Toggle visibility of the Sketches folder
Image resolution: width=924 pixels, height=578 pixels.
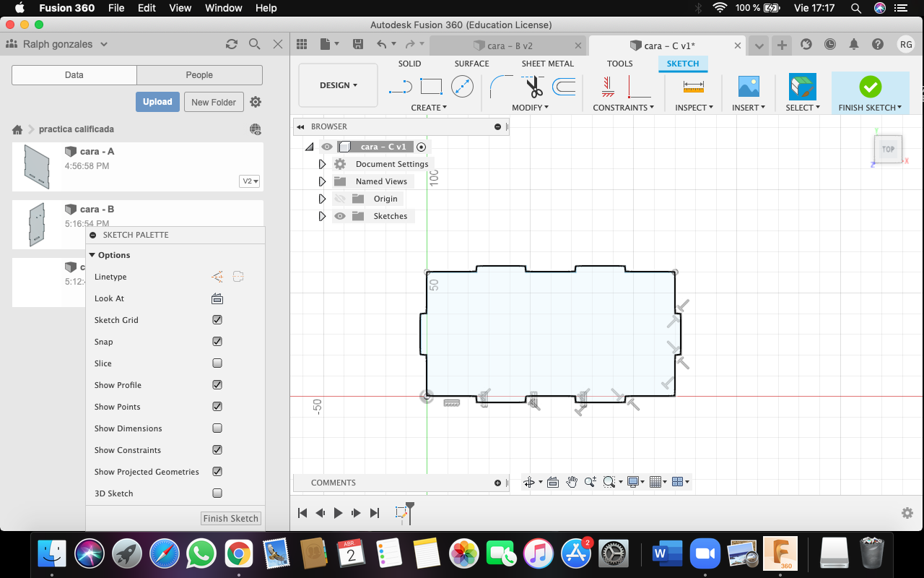340,216
